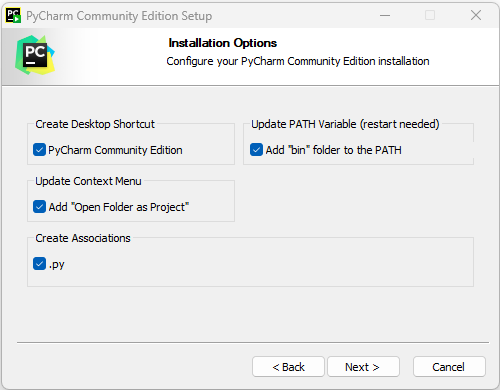This screenshot has height=390, width=500.
Task: Click the PyCharm icon in the title bar
Action: point(13,16)
